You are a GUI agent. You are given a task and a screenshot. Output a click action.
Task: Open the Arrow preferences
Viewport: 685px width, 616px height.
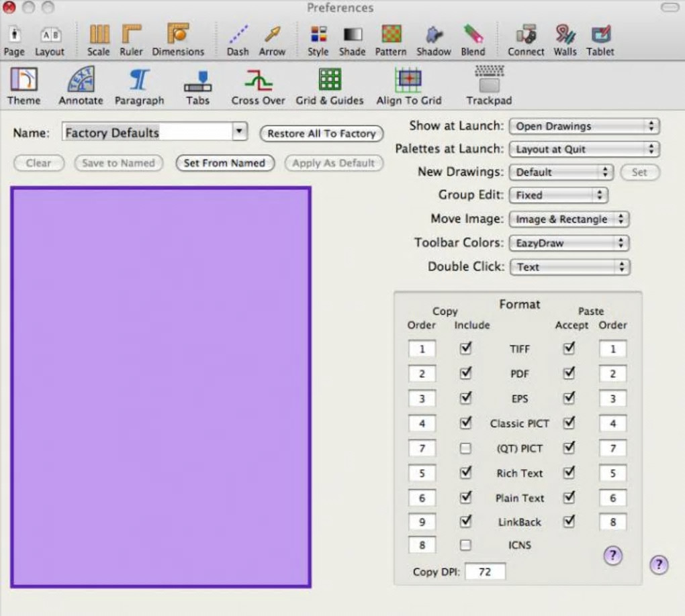(x=272, y=41)
